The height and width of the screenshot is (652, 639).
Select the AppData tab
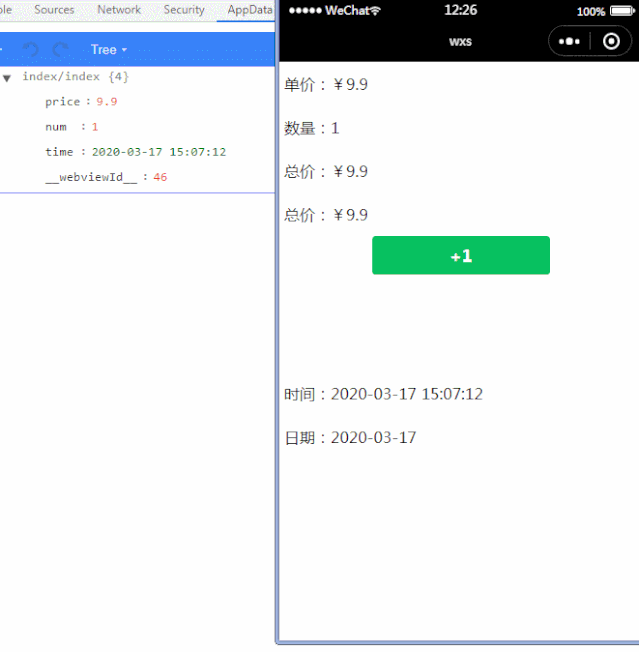click(x=249, y=10)
